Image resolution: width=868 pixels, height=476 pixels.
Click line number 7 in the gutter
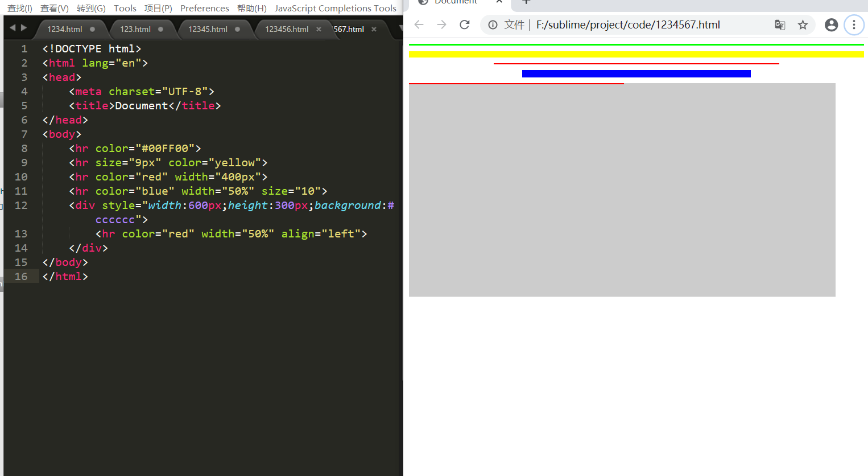(24, 134)
